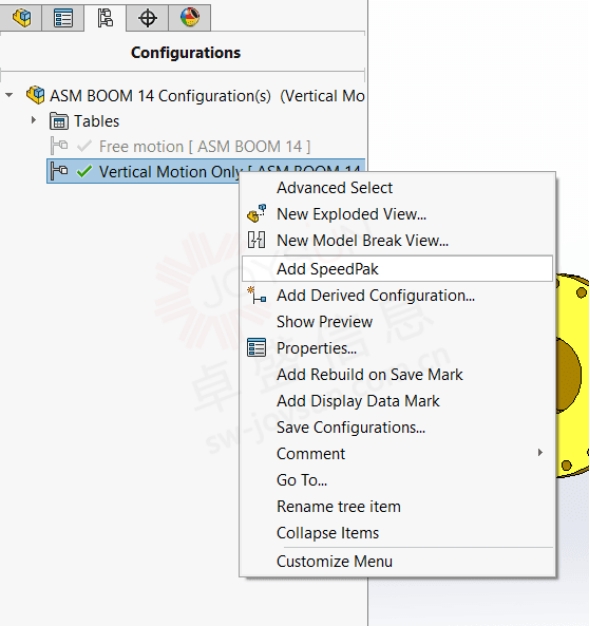Activate Free motion configuration checkmark

point(84,146)
